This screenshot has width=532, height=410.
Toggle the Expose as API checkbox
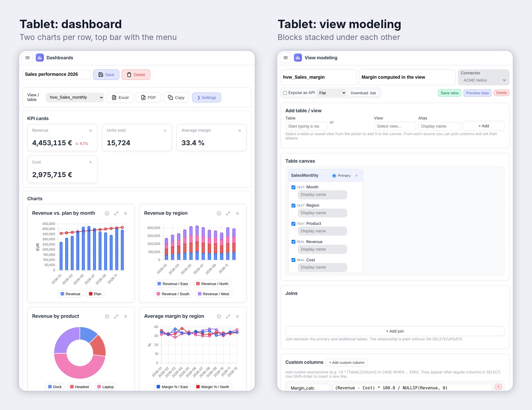(285, 93)
